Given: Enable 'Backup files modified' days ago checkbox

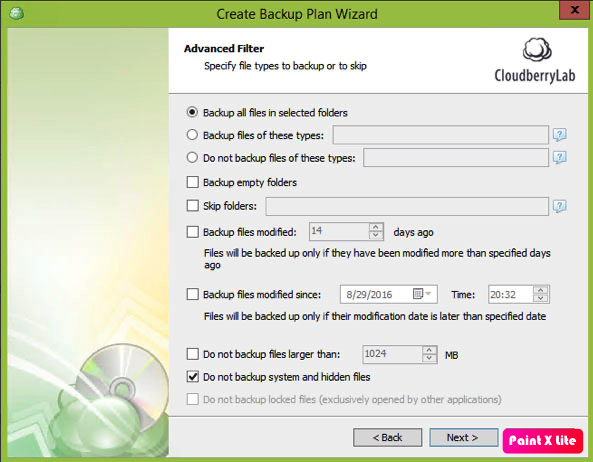Looking at the screenshot, I should click(x=192, y=232).
